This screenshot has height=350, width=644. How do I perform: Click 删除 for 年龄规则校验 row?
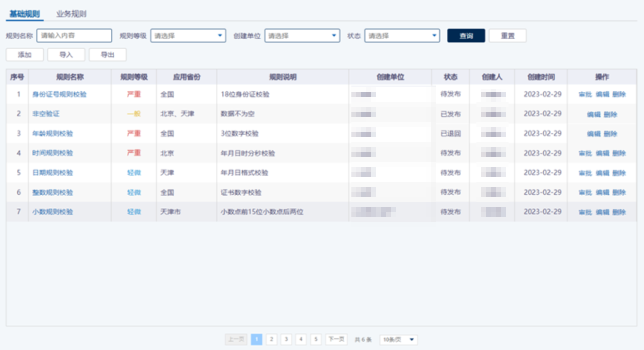click(611, 133)
